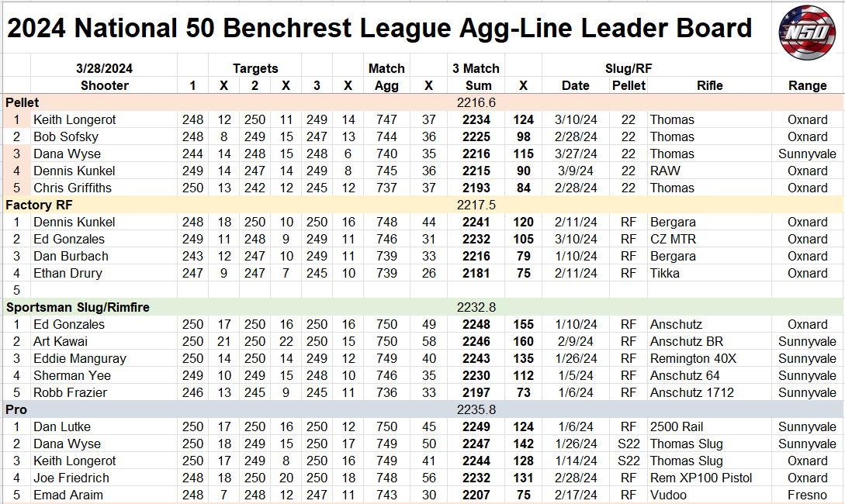Click the Sportsman Slug/Rimfire section header
This screenshot has width=845, height=504.
tap(78, 307)
